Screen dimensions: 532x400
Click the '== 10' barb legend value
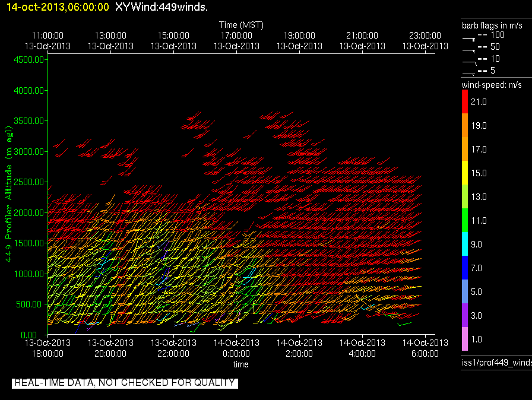pyautogui.click(x=489, y=59)
